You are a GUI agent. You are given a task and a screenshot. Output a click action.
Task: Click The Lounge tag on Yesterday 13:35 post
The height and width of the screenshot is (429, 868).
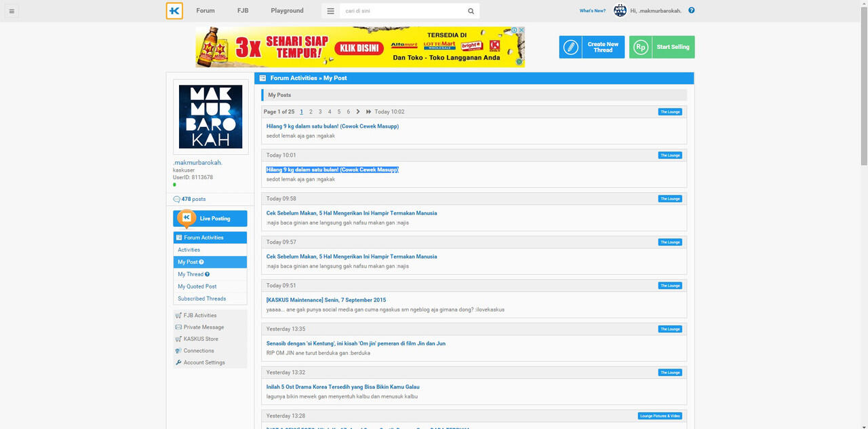click(x=670, y=329)
